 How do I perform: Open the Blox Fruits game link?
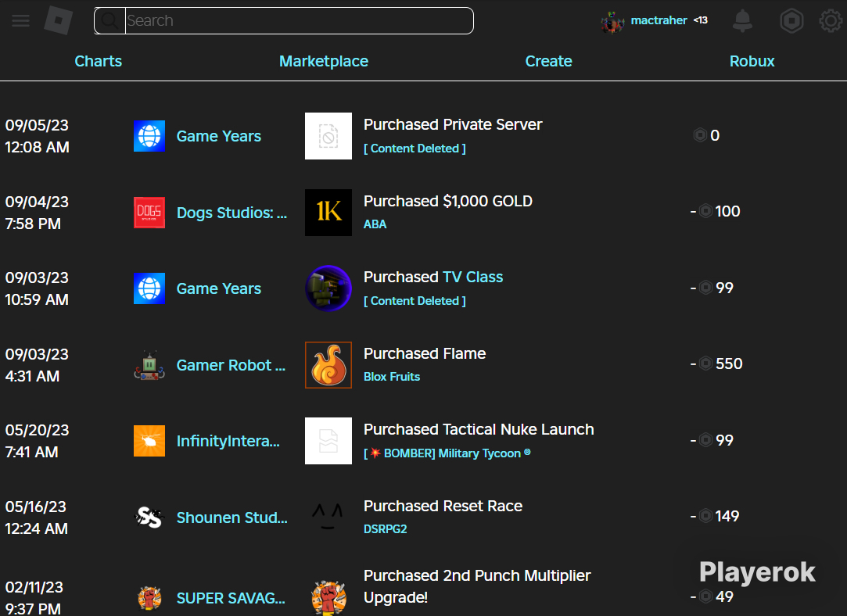click(x=392, y=377)
